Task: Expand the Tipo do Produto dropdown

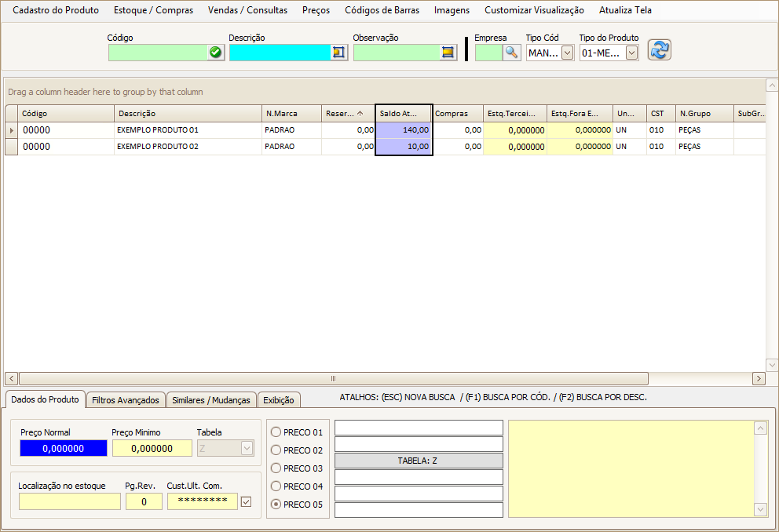Action: (631, 53)
